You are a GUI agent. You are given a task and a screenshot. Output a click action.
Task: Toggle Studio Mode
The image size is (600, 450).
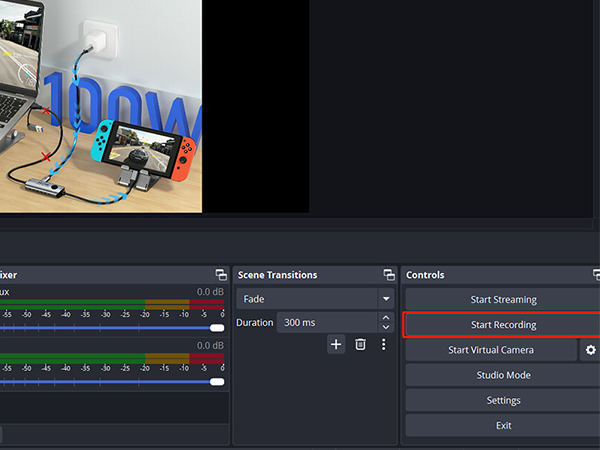[x=503, y=375]
